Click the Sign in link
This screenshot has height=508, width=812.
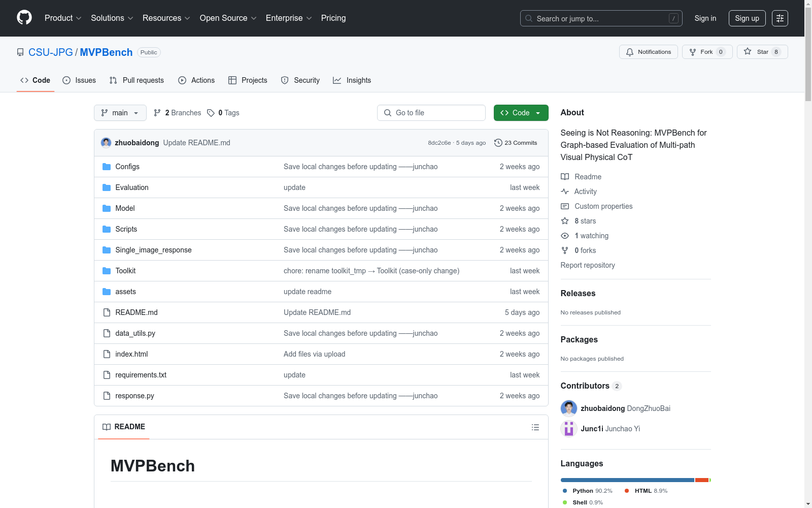coord(705,18)
